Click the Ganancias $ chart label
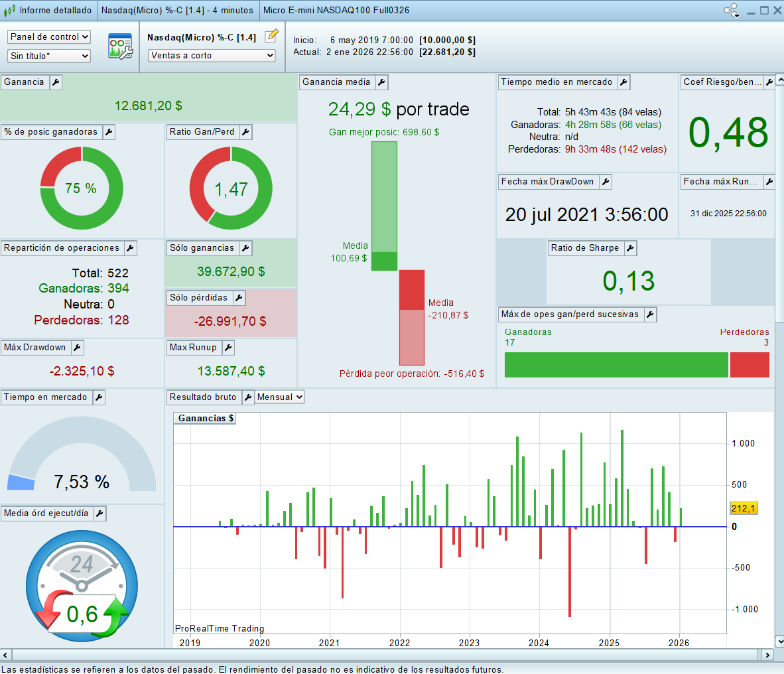Image resolution: width=784 pixels, height=674 pixels. [x=206, y=419]
